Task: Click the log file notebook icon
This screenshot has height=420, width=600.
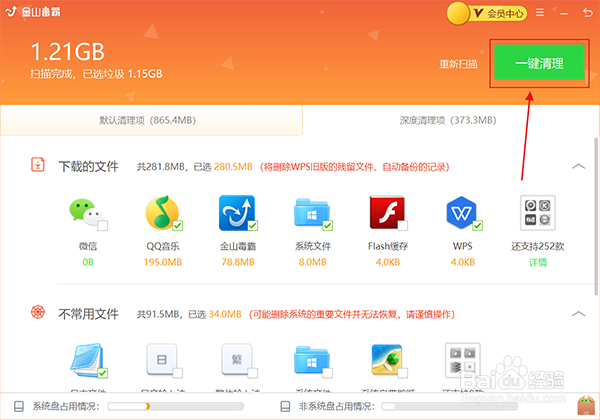Action: [86, 360]
